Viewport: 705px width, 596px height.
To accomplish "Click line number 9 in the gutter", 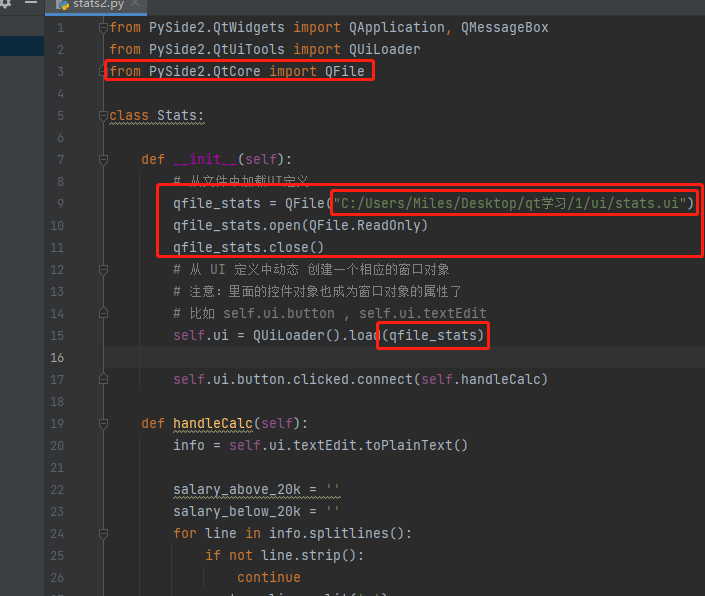I will (x=60, y=204).
